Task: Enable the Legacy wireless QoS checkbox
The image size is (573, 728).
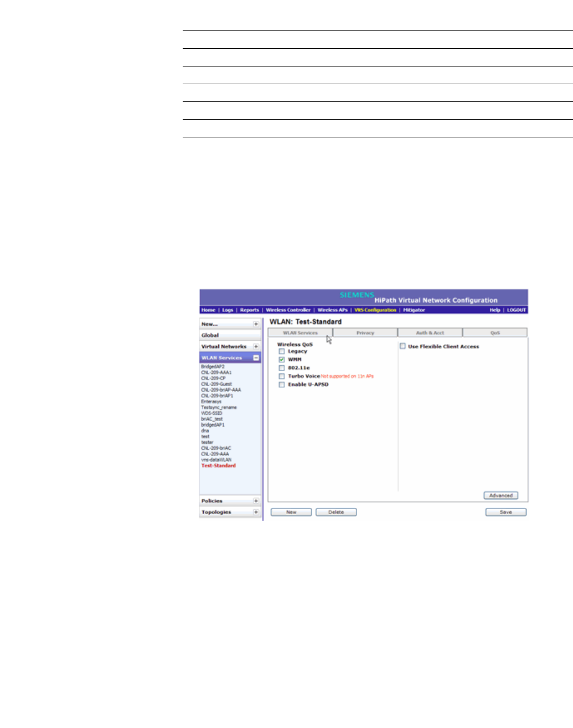Action: pos(281,351)
